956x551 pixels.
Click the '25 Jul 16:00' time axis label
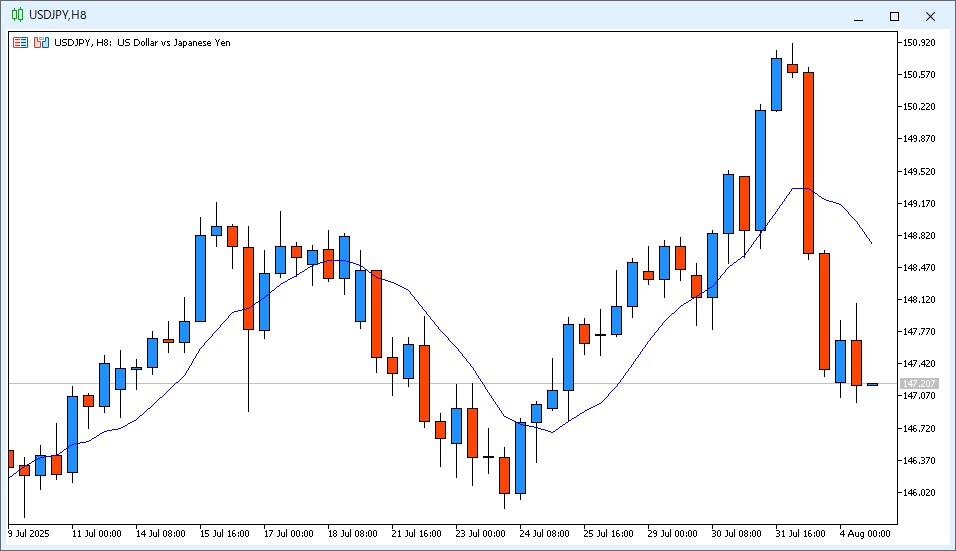pos(608,533)
